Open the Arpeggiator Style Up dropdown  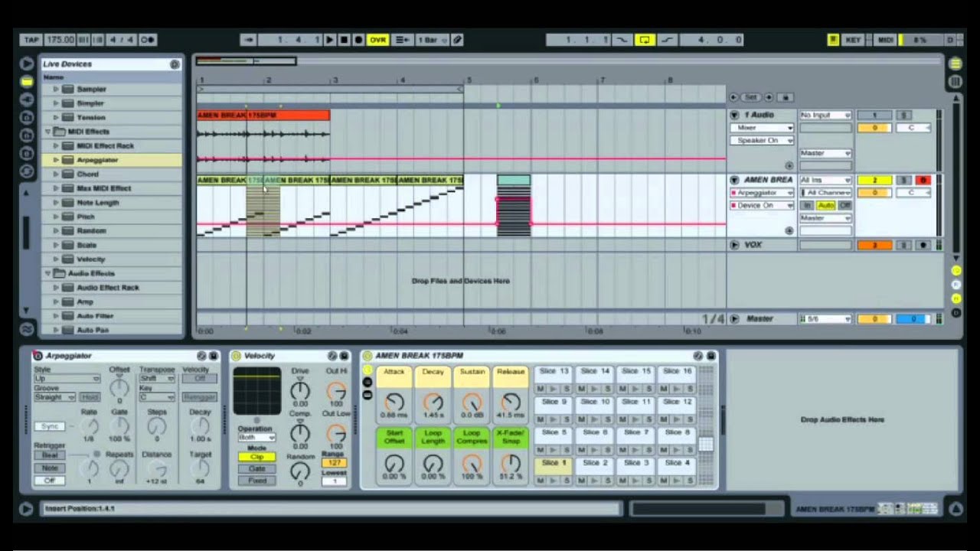[67, 379]
